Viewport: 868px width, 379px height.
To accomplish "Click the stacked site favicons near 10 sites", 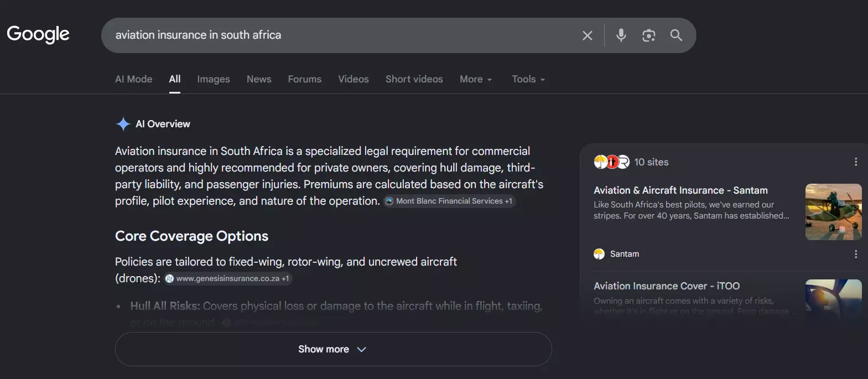I will click(611, 162).
